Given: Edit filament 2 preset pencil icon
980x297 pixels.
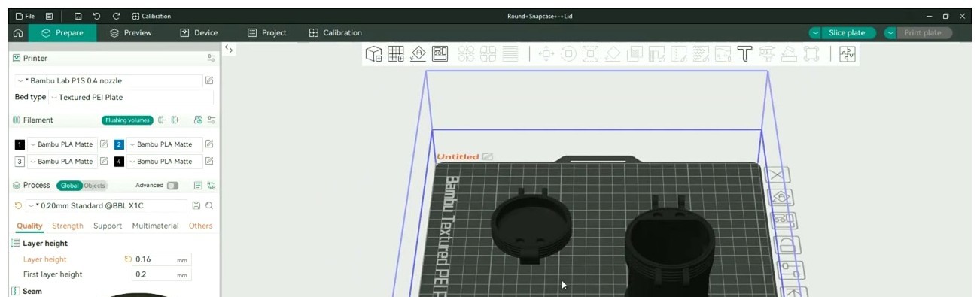Looking at the screenshot, I should 209,144.
